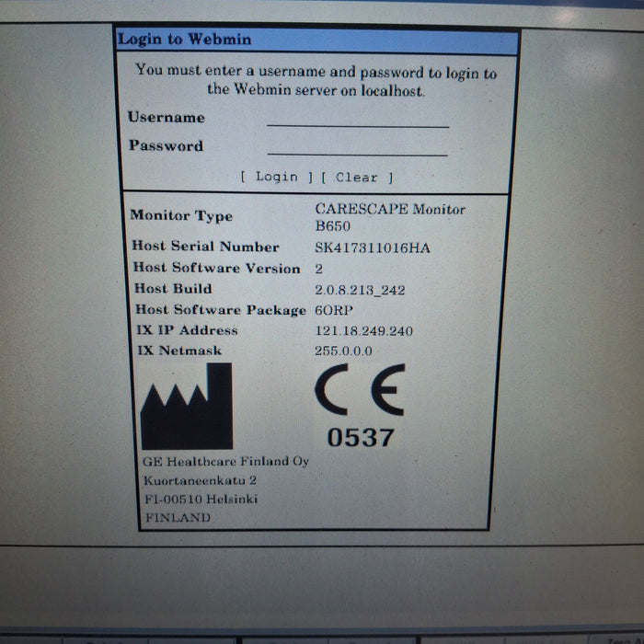Click the Password label

166,145
